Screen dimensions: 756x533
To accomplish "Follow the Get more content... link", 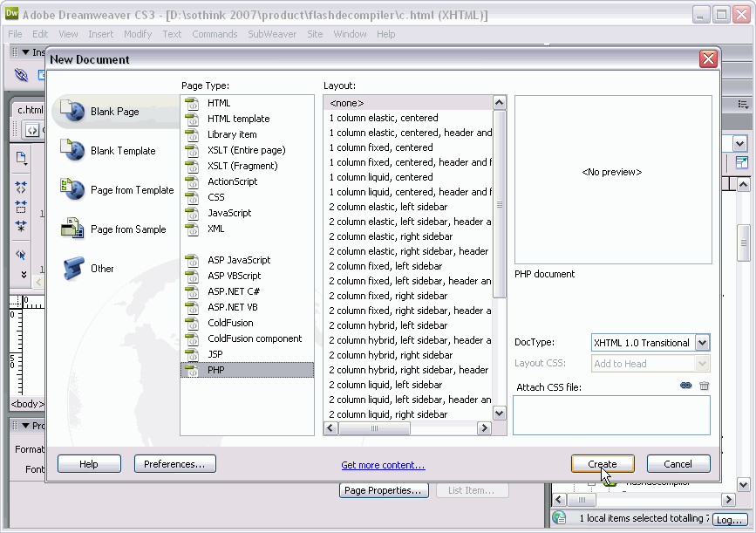I will [383, 465].
